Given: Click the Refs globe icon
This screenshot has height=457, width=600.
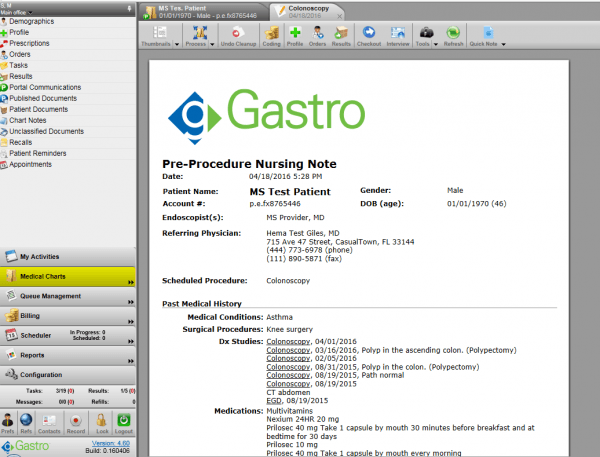Looking at the screenshot, I should tap(26, 423).
